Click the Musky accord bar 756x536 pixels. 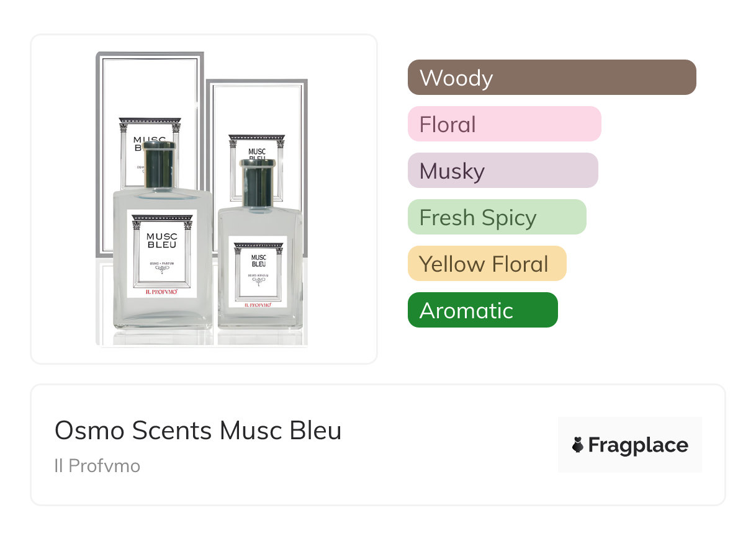[x=502, y=171]
